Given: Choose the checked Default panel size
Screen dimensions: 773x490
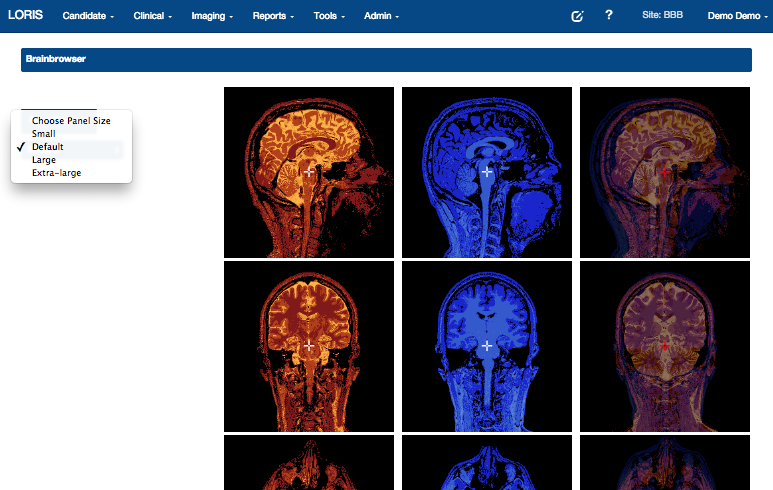Looking at the screenshot, I should [48, 147].
